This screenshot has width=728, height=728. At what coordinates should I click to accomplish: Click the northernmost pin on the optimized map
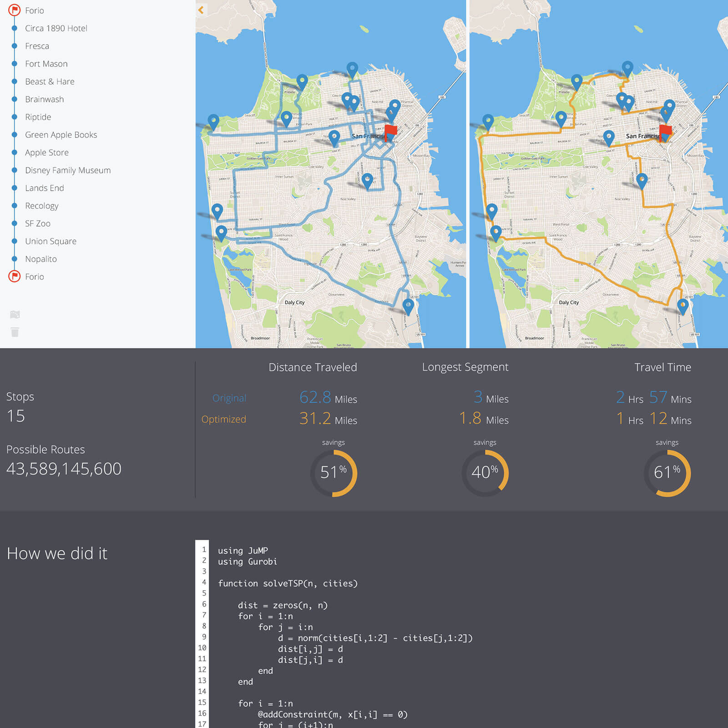tap(627, 69)
